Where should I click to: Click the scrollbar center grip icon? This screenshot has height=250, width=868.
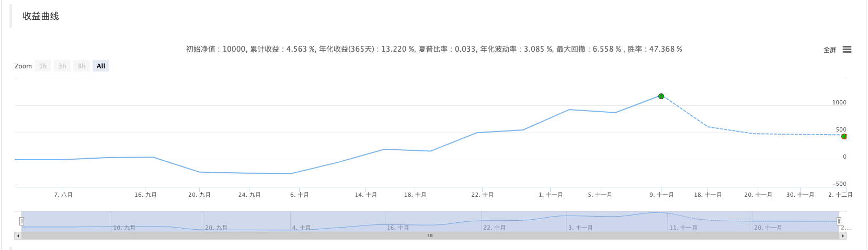point(430,236)
